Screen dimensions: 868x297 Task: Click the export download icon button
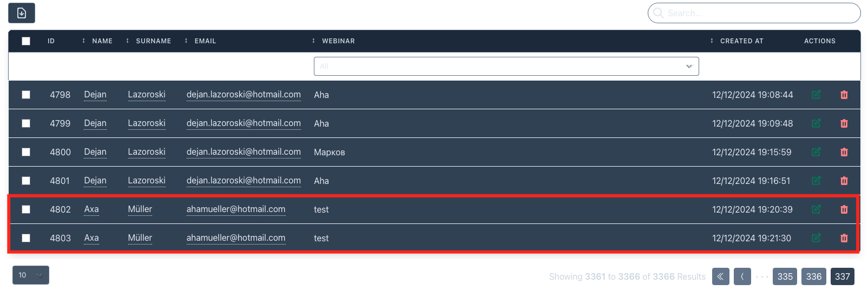[22, 13]
